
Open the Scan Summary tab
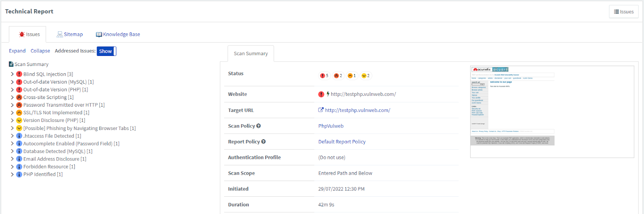click(x=251, y=53)
